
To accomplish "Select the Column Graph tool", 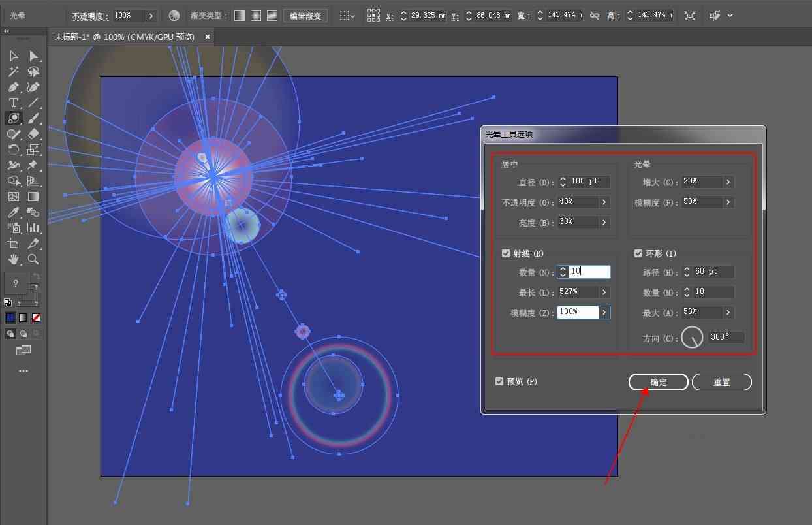I will click(x=33, y=229).
